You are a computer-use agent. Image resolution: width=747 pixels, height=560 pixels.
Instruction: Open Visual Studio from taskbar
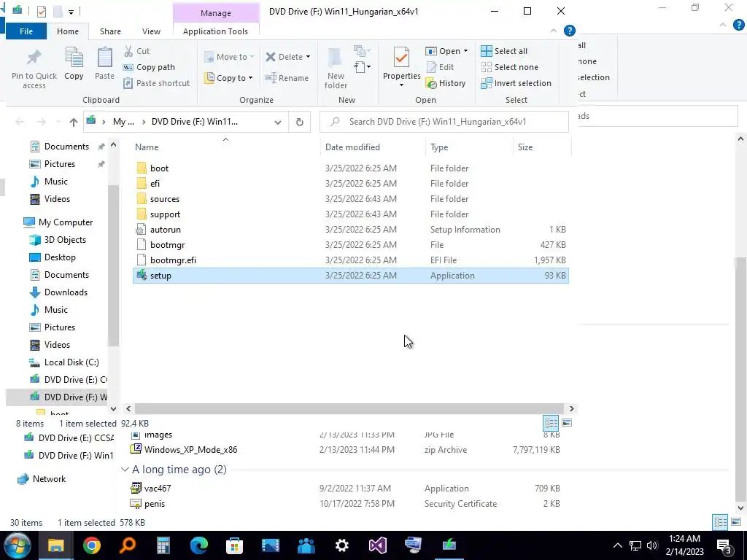[377, 545]
